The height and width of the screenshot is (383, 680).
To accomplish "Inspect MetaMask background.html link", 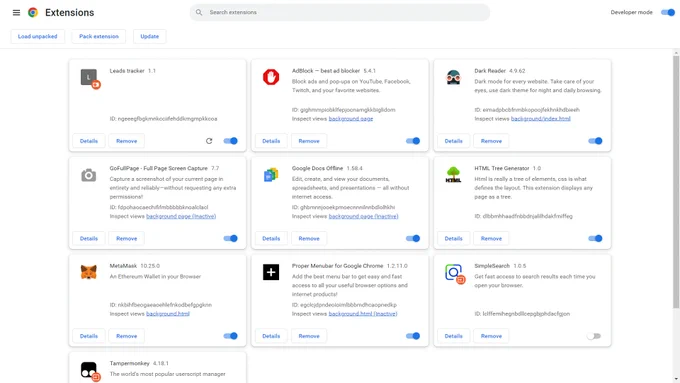I will click(x=168, y=314).
